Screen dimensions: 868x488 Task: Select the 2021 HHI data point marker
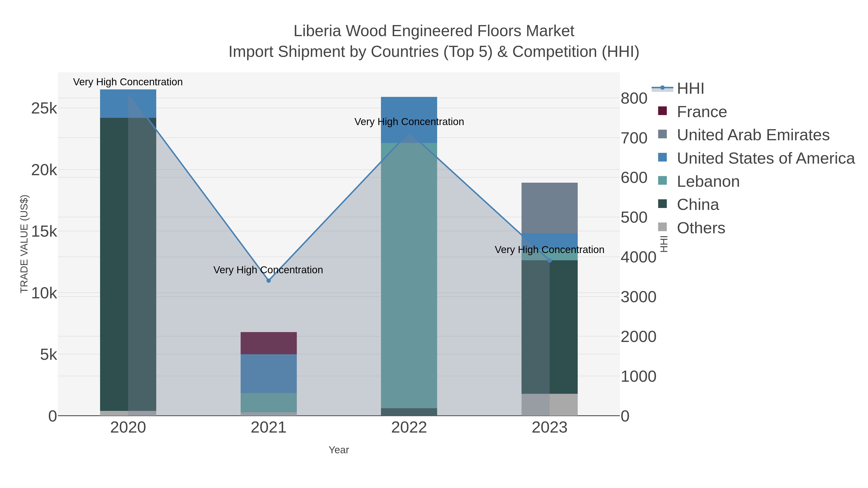(x=269, y=281)
